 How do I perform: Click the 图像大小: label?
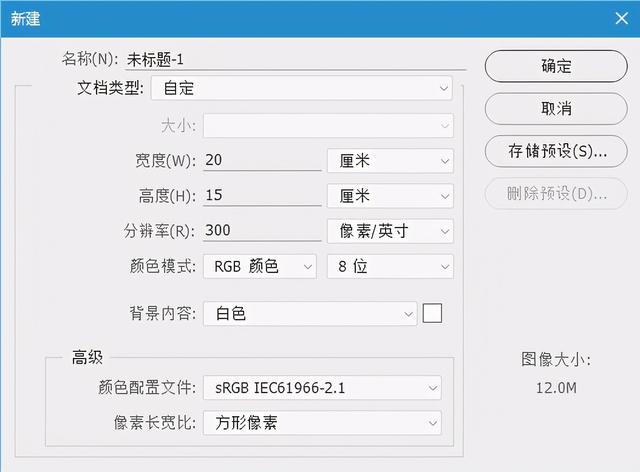556,360
